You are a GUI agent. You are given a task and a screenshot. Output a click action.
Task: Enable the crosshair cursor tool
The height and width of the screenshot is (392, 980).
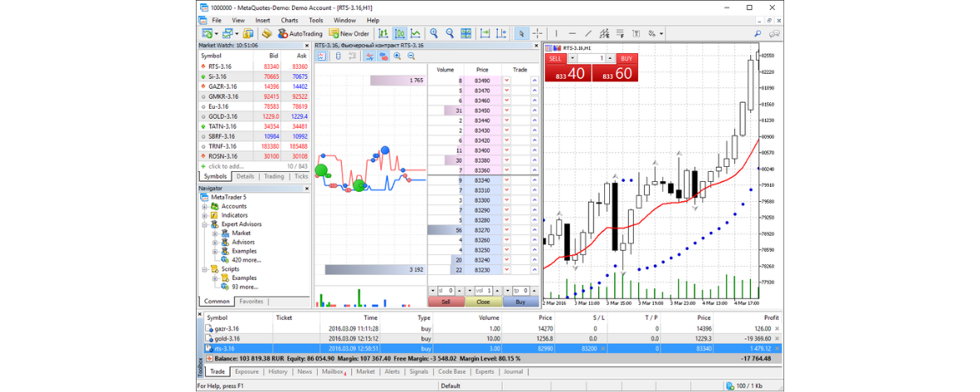coord(538,33)
